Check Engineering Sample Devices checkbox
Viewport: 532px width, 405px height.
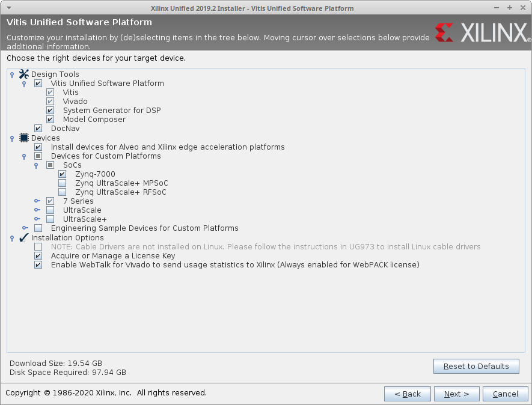[x=38, y=228]
